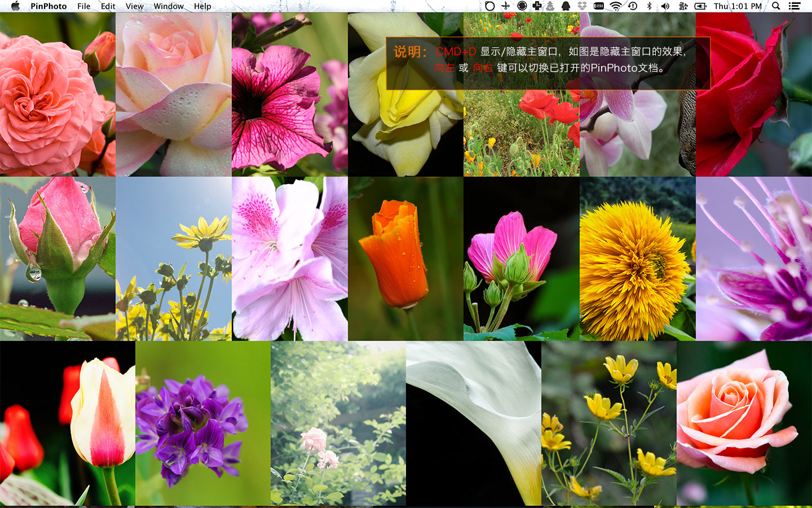The width and height of the screenshot is (812, 508).
Task: Select the orange California poppy photo
Action: (x=405, y=259)
